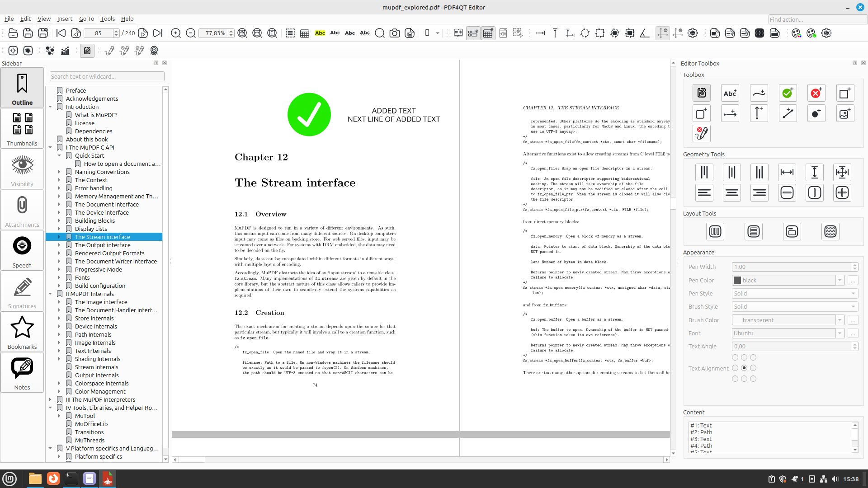Open the File menu

9,19
